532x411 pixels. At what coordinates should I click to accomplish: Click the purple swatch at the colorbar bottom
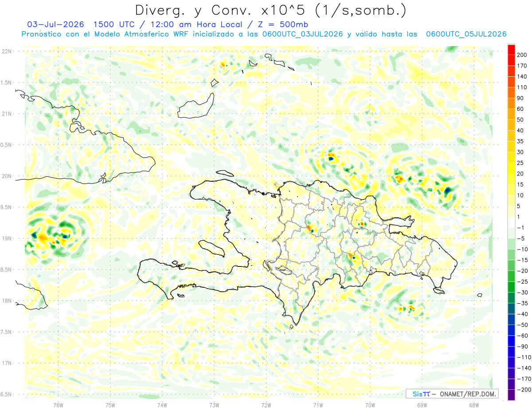(512, 395)
